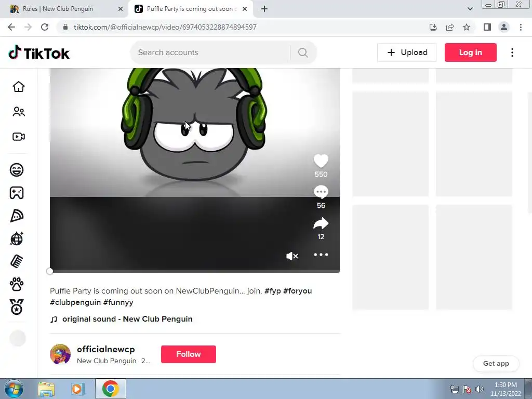Open Windows Start menu
The width and height of the screenshot is (532, 399).
pos(14,389)
